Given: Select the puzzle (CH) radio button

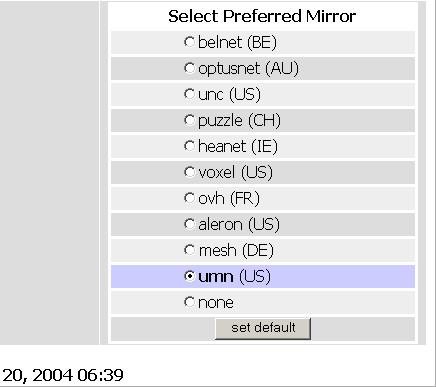Looking at the screenshot, I should 189,120.
